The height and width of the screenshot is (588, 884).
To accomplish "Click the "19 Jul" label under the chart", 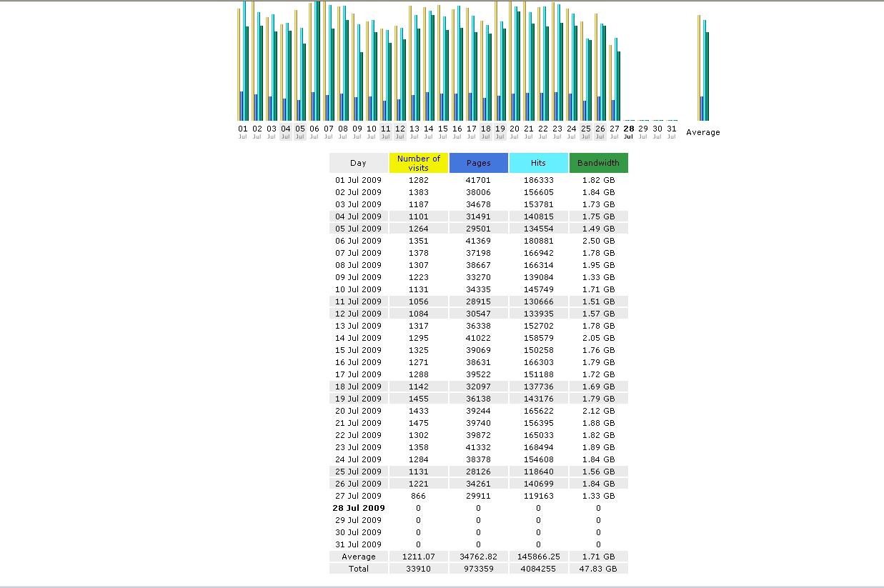I will (x=500, y=131).
